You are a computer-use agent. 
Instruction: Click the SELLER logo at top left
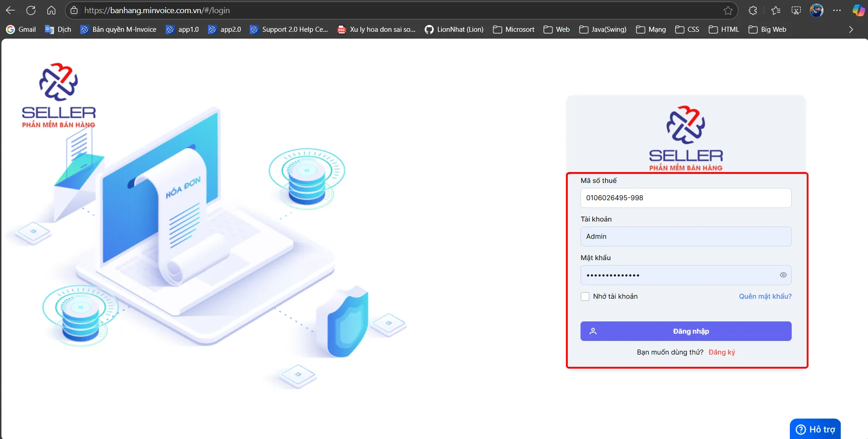point(59,95)
